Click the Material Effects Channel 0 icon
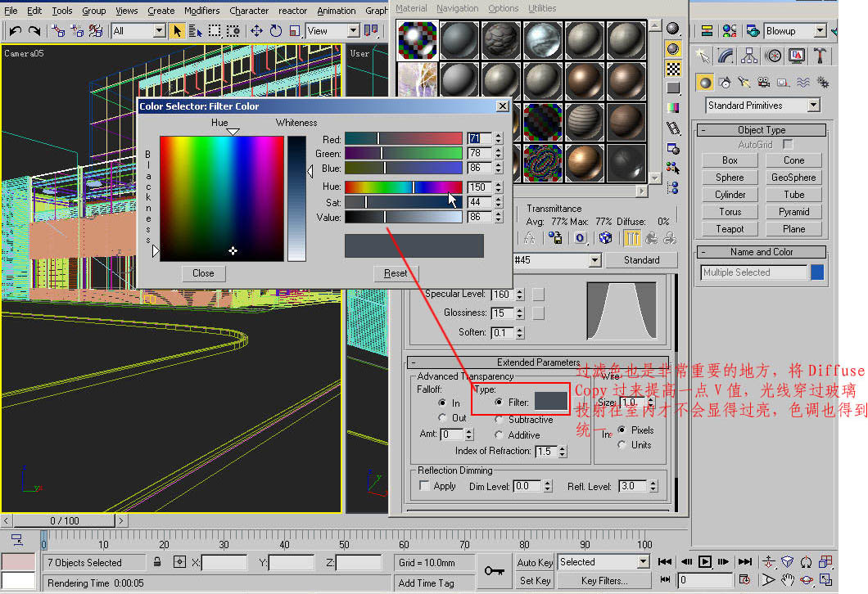 (x=580, y=238)
